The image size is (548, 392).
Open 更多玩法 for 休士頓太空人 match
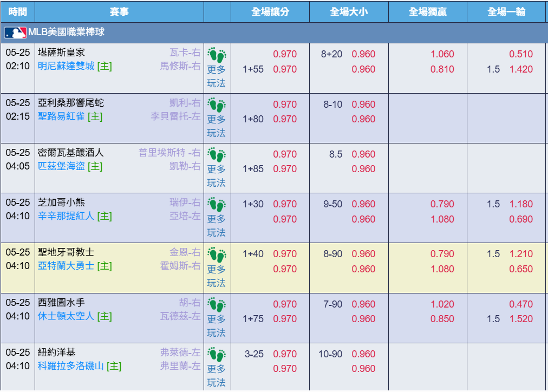[217, 326]
